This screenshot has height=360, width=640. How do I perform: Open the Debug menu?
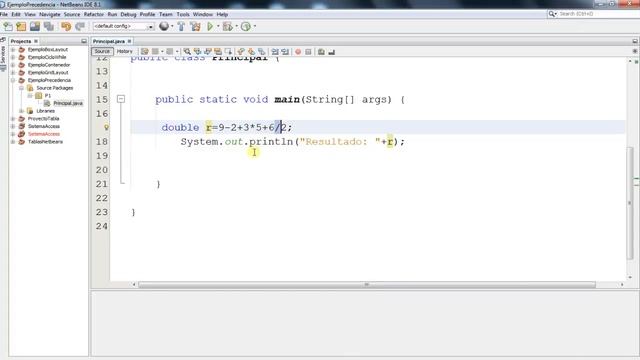click(x=128, y=14)
